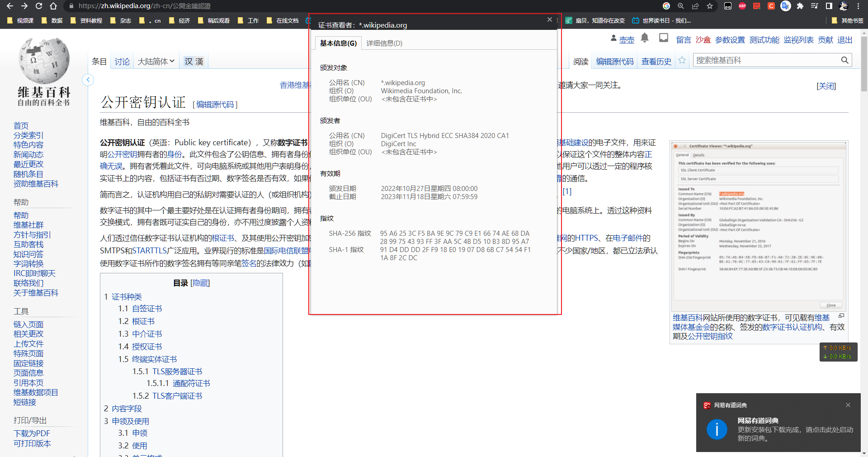Reload the page with the refresh icon
The width and height of the screenshot is (868, 457).
39,6
